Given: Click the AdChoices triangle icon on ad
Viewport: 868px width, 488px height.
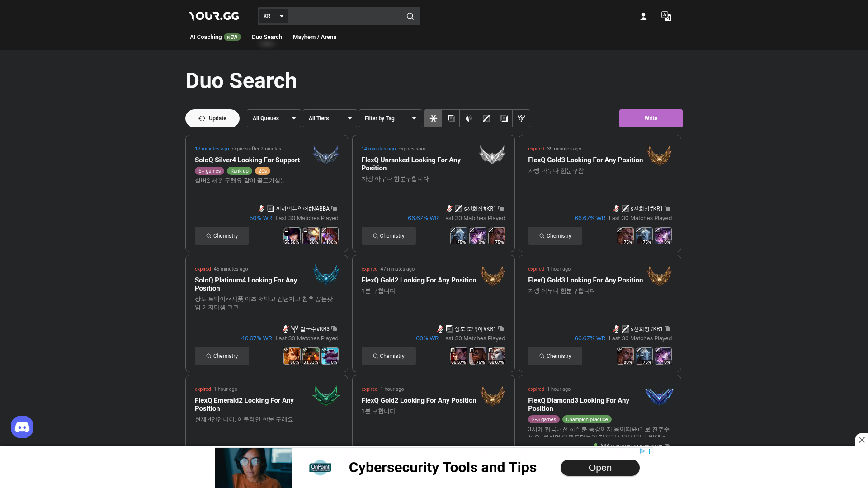Looking at the screenshot, I should 642,451.
